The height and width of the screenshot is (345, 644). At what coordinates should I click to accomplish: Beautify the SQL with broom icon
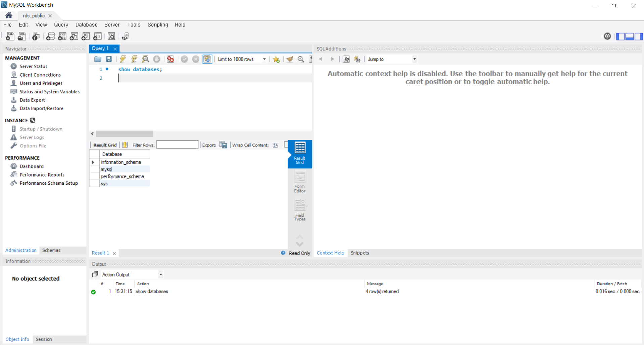click(290, 59)
